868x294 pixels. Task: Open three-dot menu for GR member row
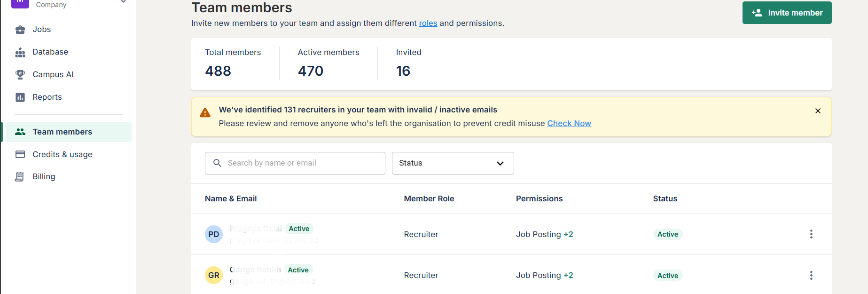pos(811,275)
